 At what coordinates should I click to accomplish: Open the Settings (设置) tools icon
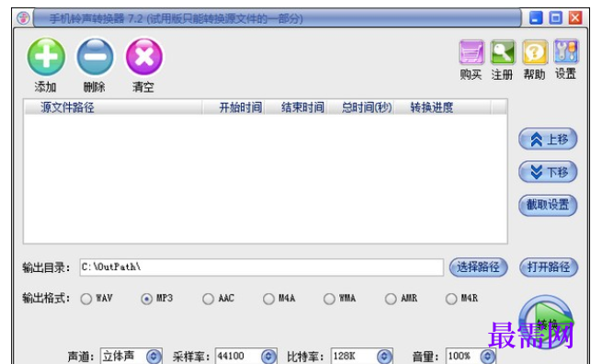(566, 51)
